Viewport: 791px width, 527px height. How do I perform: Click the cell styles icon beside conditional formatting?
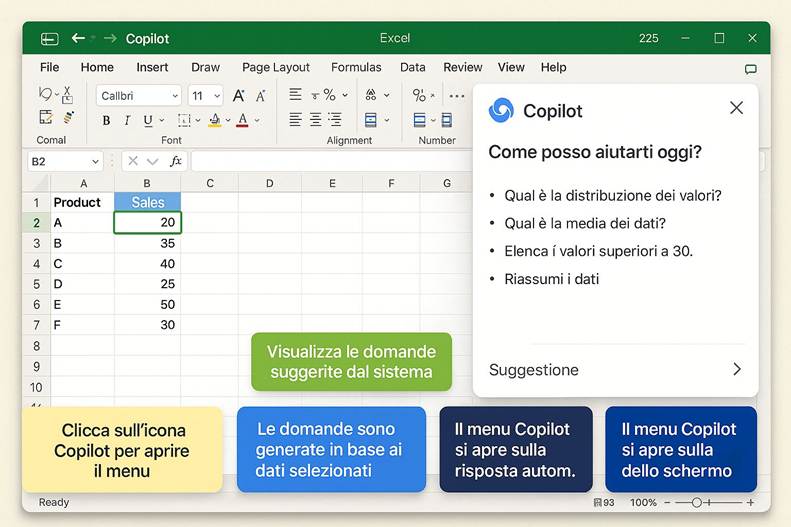pos(446,120)
